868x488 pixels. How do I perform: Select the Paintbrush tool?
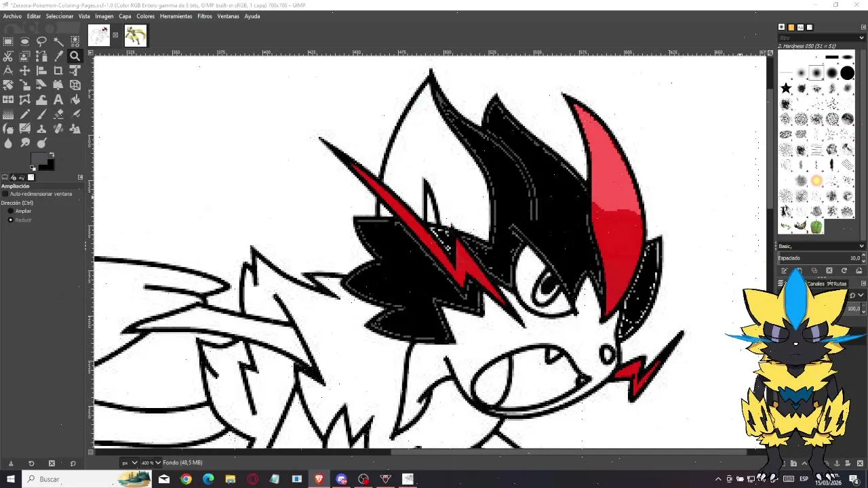tap(41, 114)
